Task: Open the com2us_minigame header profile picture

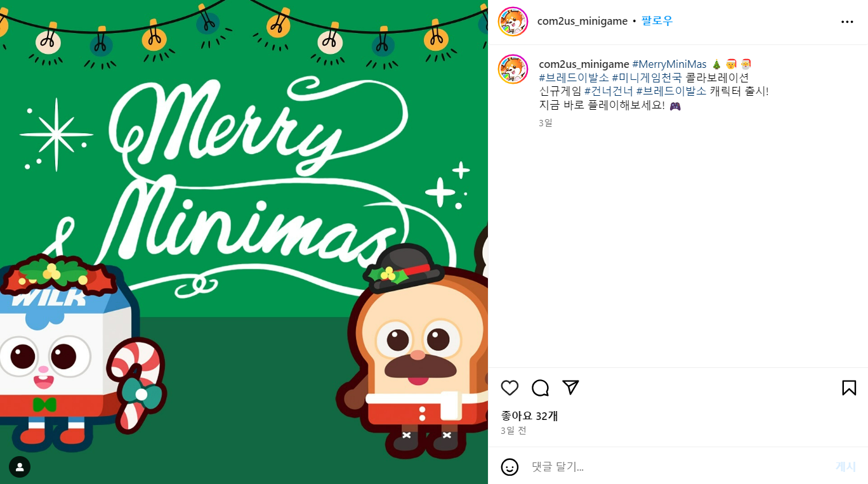Action: 513,22
